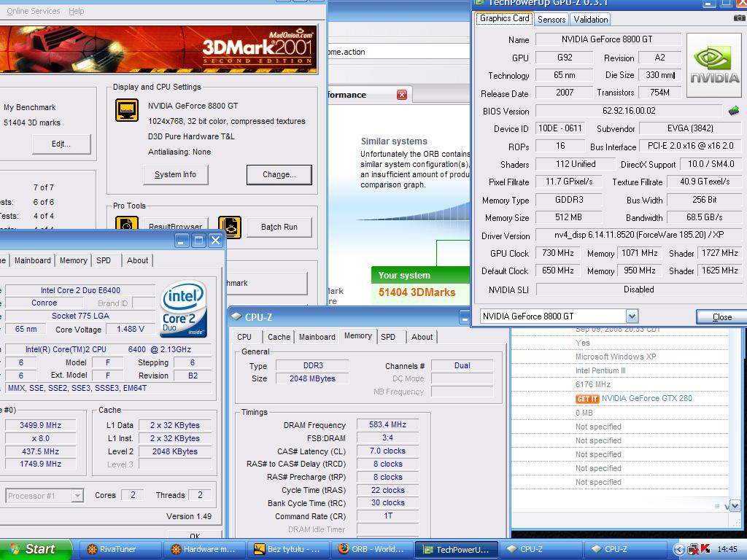Click the Batch Run button
This screenshot has height=560, width=747.
click(279, 227)
